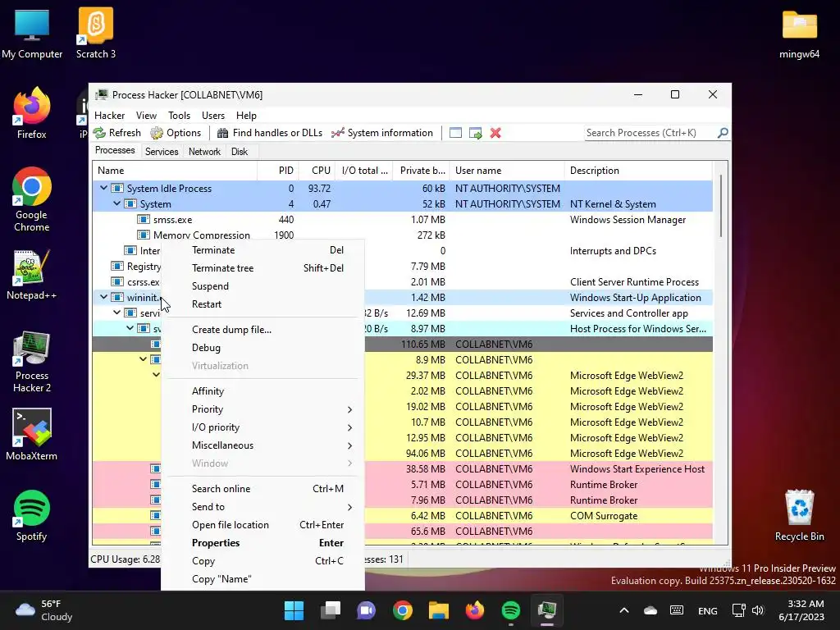Choose Copy "Name" menu entry
This screenshot has height=630, width=840.
pos(262,579)
